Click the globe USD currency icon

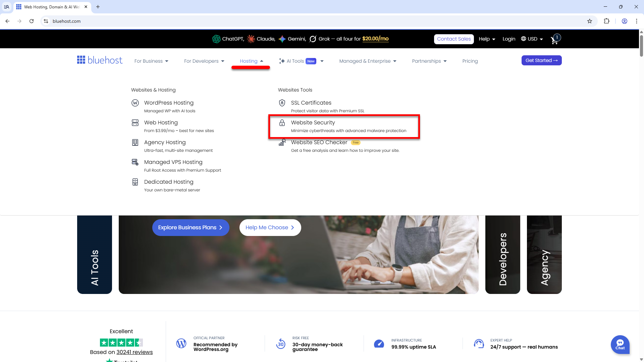click(523, 39)
